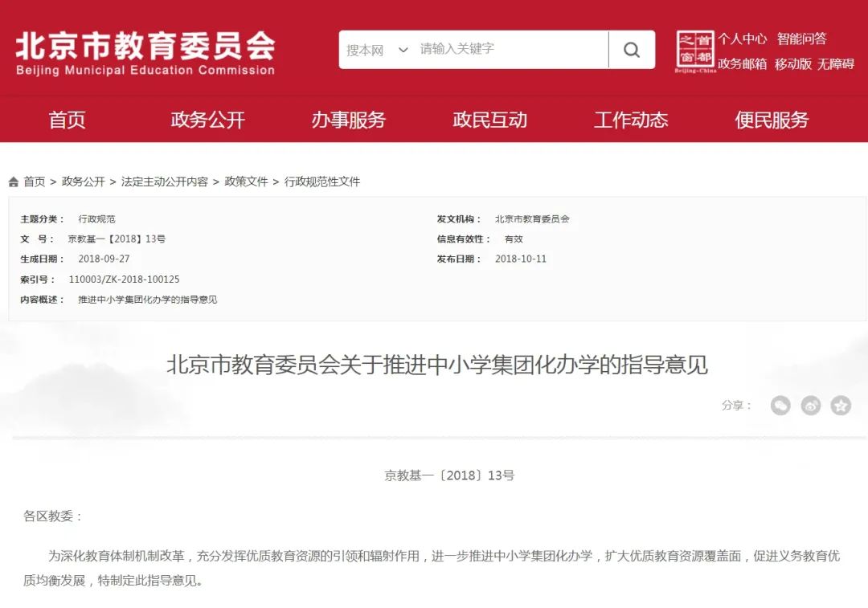Share via the WeChat icon

point(780,406)
